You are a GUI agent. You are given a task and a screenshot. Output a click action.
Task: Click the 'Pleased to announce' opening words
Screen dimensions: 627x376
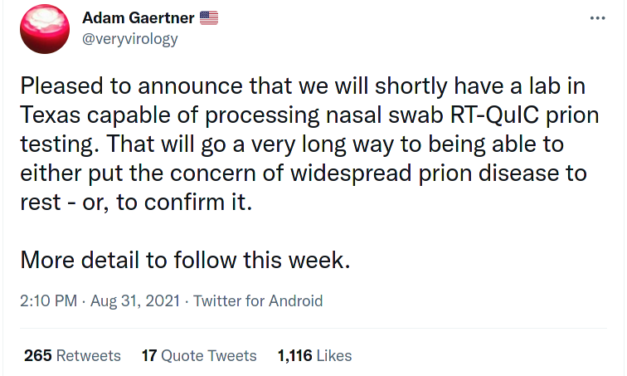(132, 86)
